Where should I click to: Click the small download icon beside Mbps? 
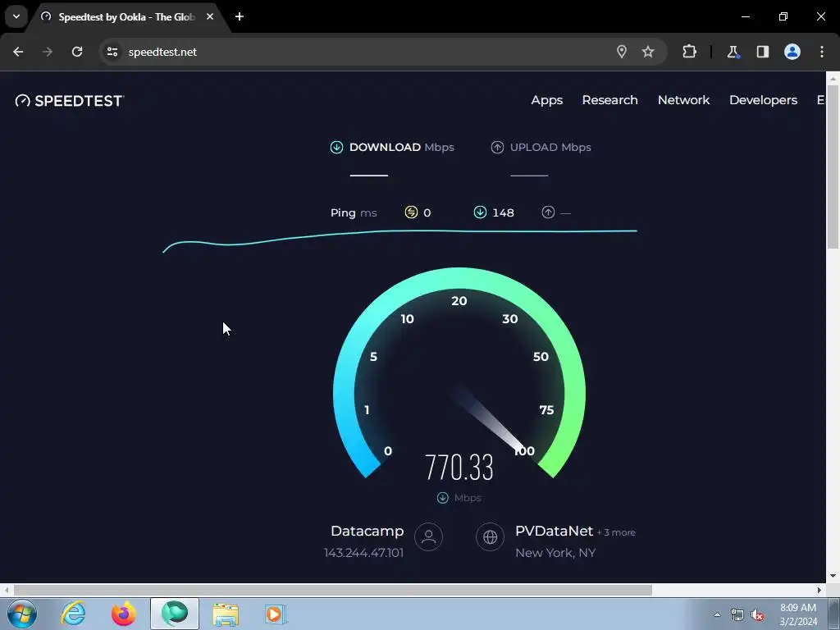442,498
